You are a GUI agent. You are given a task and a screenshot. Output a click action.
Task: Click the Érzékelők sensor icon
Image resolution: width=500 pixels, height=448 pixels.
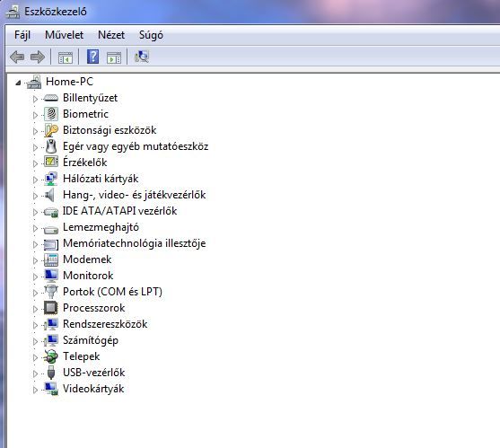(51, 162)
